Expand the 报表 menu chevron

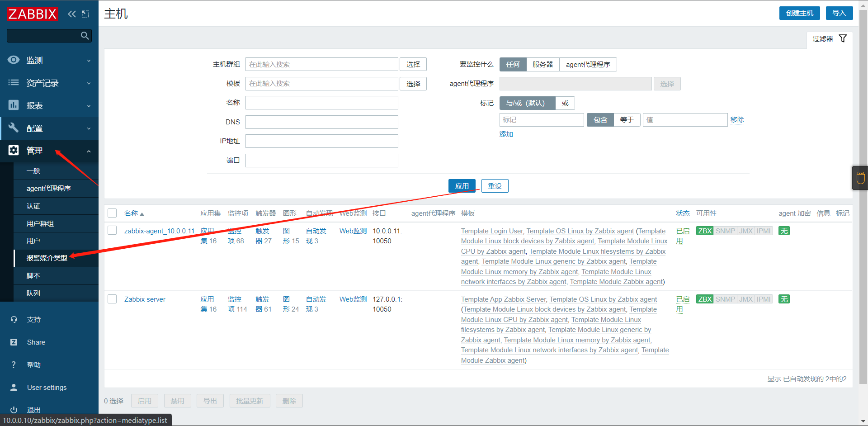pos(89,106)
